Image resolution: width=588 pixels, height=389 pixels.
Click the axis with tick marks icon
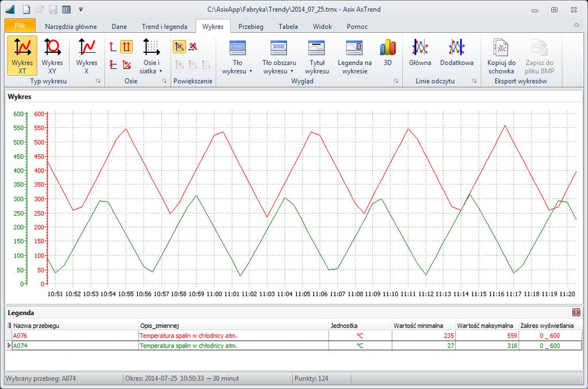tap(113, 64)
